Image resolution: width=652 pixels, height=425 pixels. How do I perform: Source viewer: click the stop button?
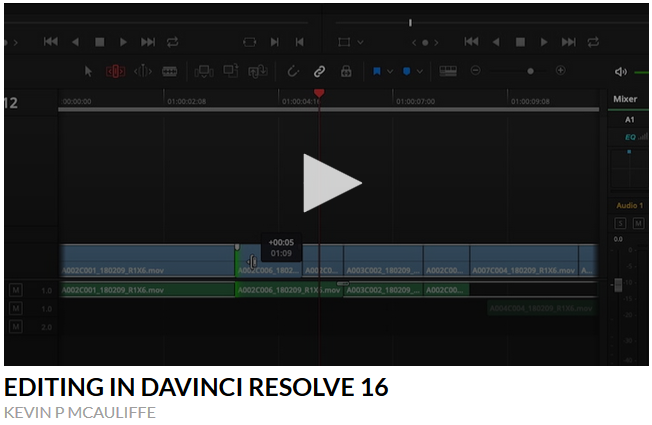[99, 42]
